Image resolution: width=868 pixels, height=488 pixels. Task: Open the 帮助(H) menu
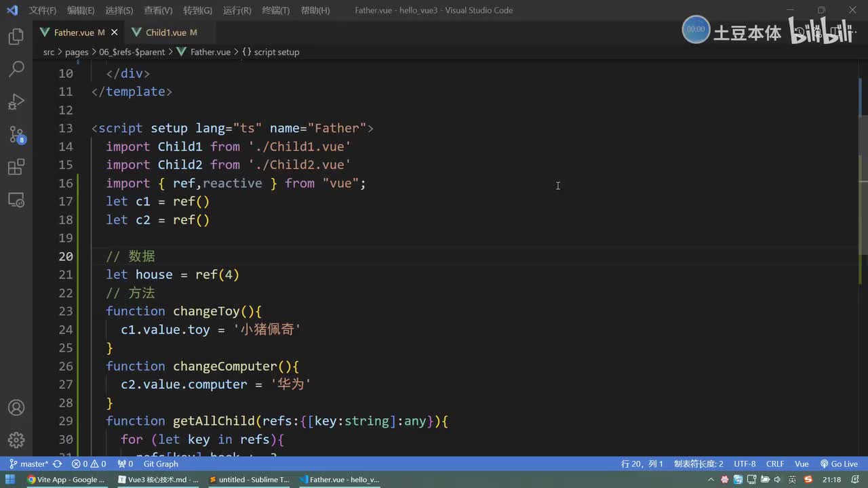pos(315,11)
